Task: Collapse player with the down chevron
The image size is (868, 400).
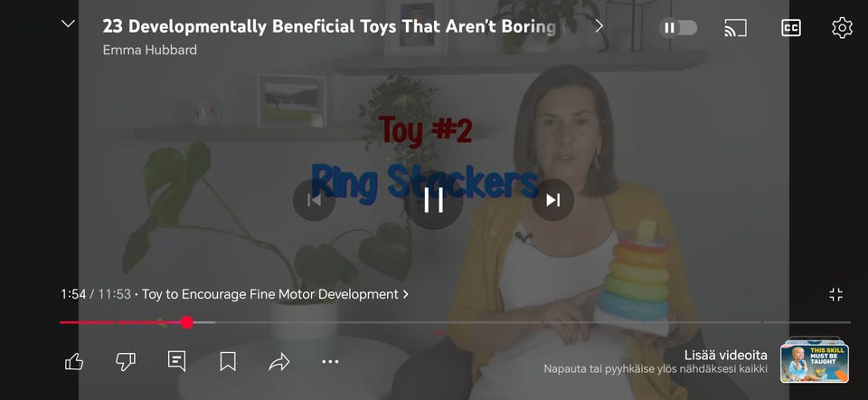Action: pos(68,24)
